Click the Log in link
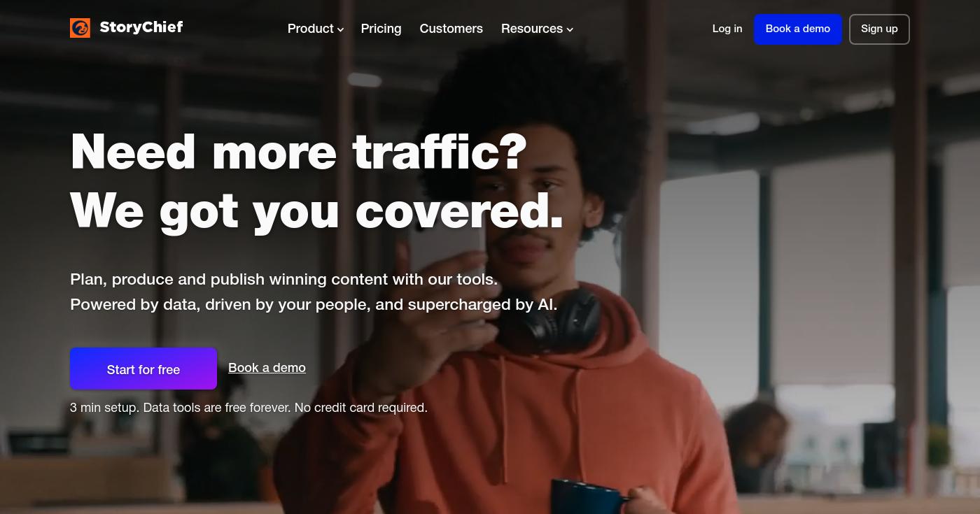Screen dimensions: 980x514 tap(727, 29)
